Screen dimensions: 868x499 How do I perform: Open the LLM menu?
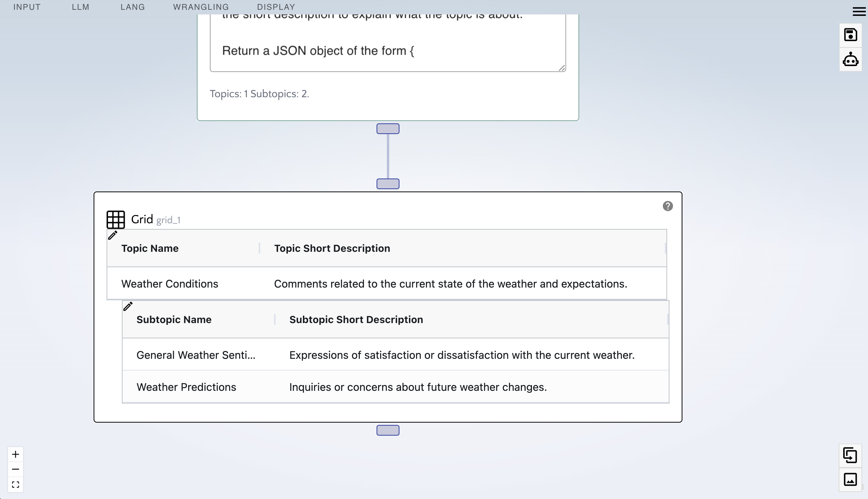coord(80,7)
